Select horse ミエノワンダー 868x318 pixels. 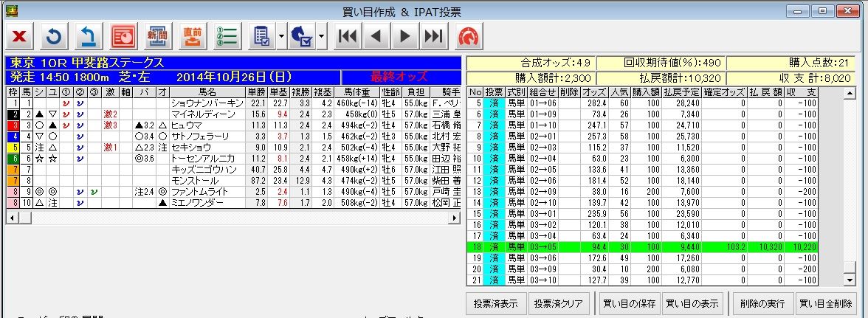pyautogui.click(x=207, y=203)
